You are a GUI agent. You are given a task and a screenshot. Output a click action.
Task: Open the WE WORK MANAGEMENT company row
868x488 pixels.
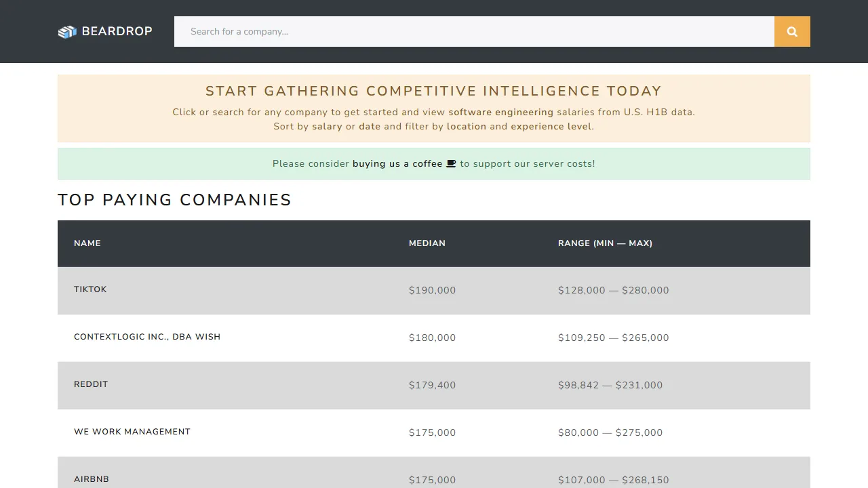(132, 432)
